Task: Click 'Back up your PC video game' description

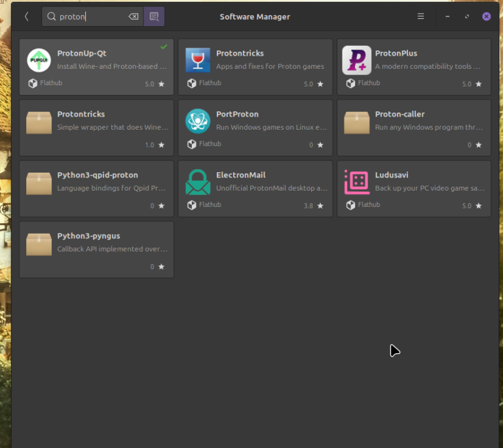Action: [x=430, y=188]
